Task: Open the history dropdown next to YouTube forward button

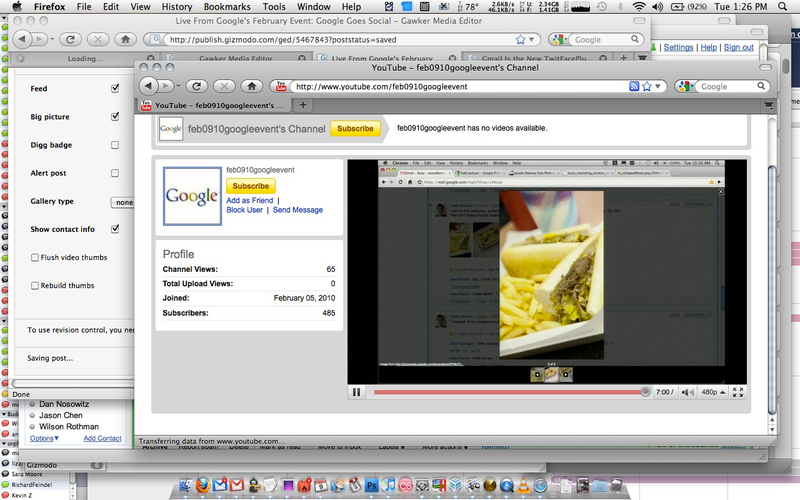Action: pyautogui.click(x=178, y=86)
